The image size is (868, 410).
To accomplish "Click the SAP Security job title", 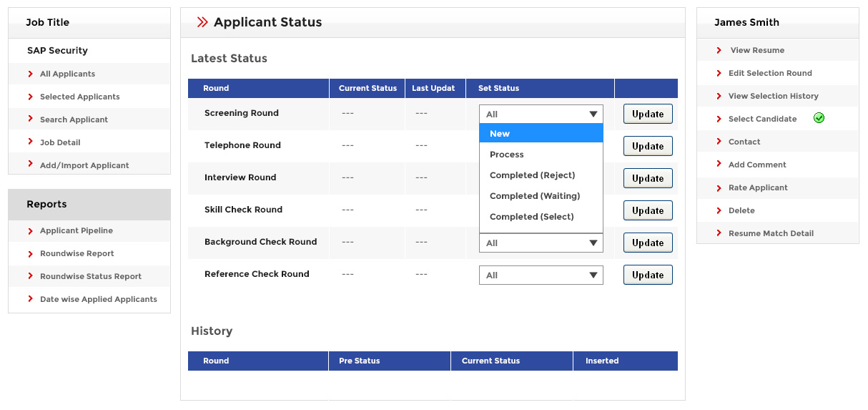I will point(57,51).
